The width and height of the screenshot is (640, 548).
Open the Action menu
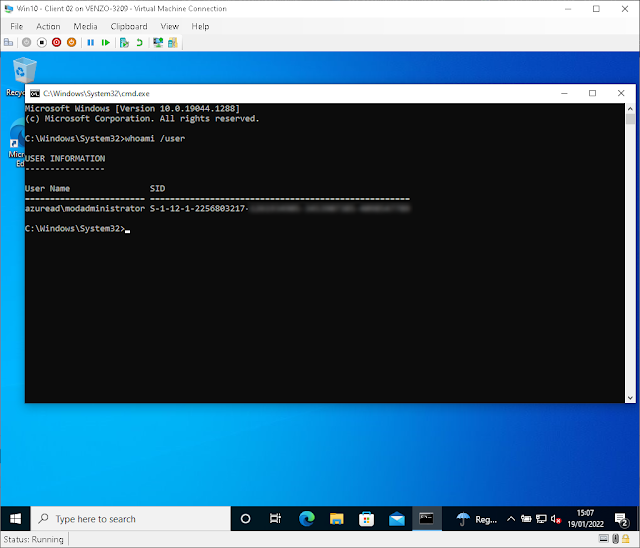click(x=48, y=27)
